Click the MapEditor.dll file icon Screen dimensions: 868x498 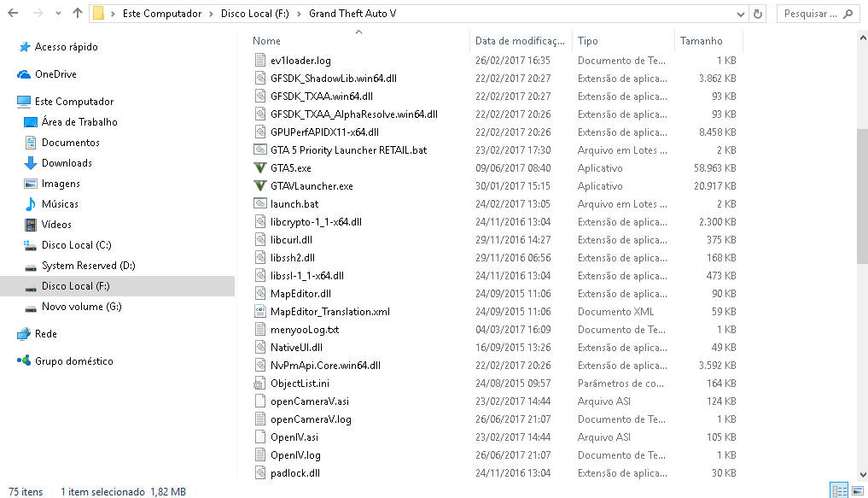tap(259, 293)
